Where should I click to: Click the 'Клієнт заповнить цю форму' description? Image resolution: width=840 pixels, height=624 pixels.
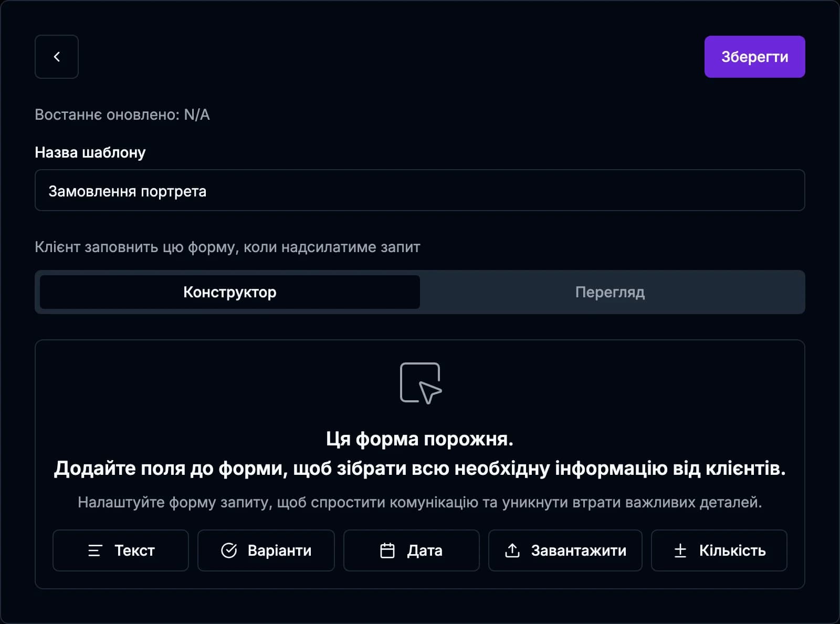227,247
